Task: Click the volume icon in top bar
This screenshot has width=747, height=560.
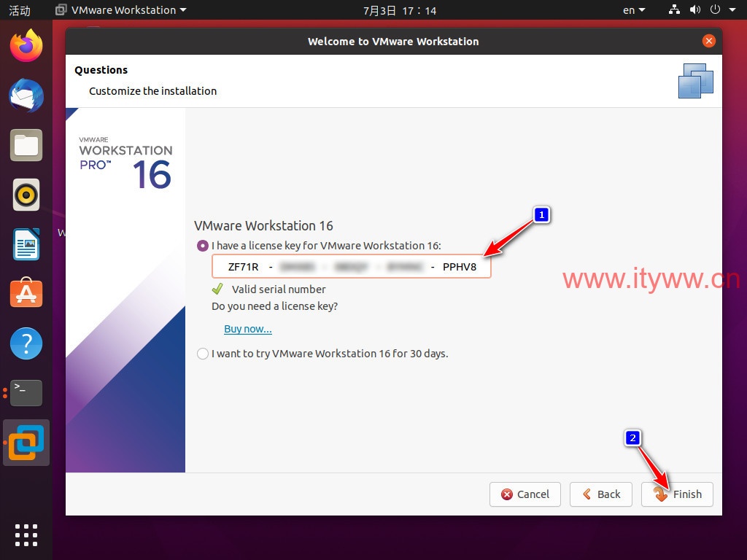Action: [x=695, y=9]
